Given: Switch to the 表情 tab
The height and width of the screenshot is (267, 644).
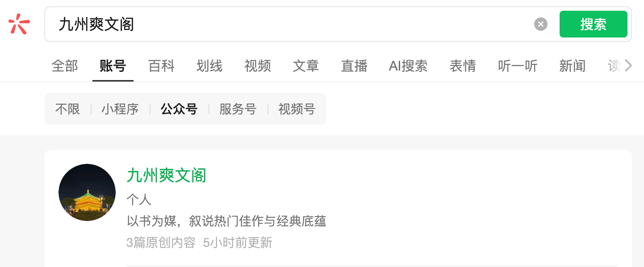Looking at the screenshot, I should pyautogui.click(x=463, y=66).
